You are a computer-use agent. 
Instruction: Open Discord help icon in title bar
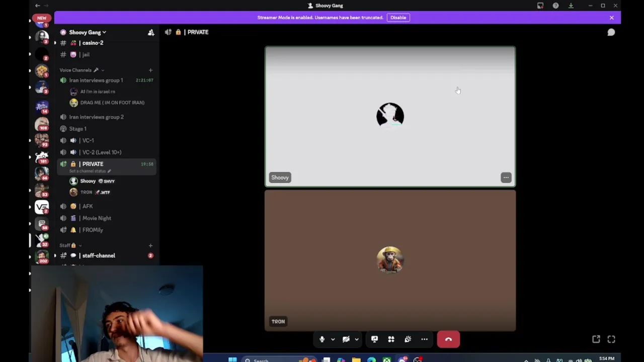[x=555, y=6]
